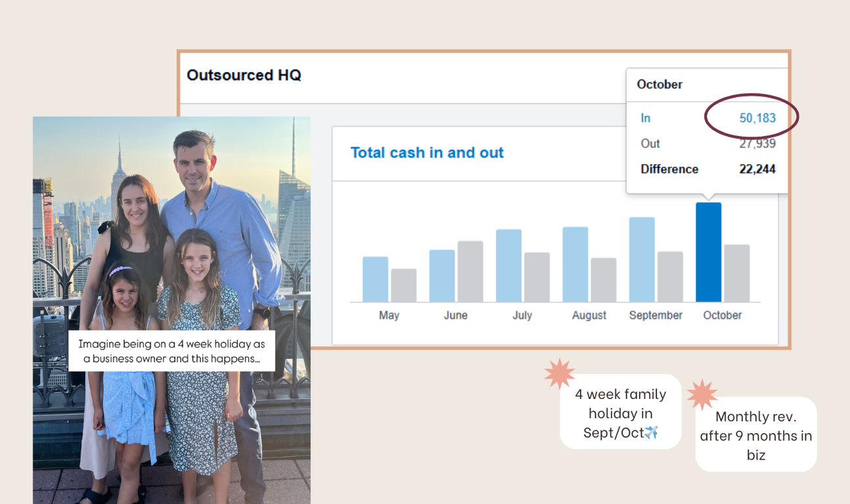
Task: Select the light blue August cash-in bar
Action: [x=575, y=264]
